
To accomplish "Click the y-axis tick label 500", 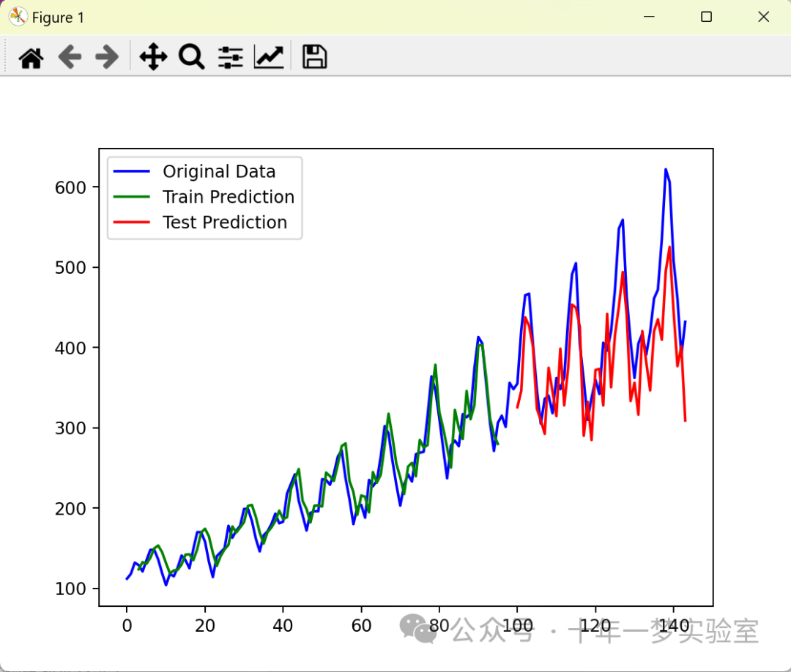I will (x=70, y=268).
